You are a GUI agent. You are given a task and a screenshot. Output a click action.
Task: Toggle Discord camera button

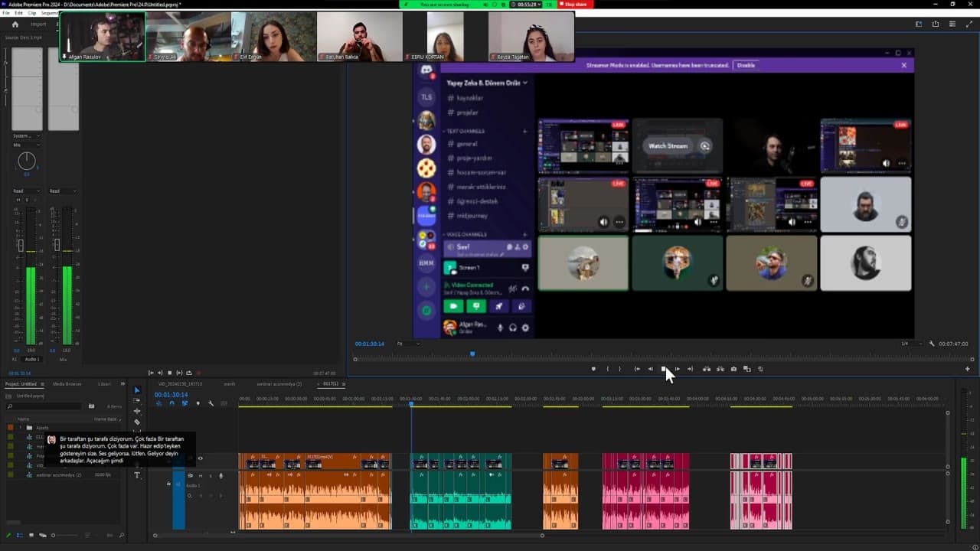pyautogui.click(x=454, y=306)
